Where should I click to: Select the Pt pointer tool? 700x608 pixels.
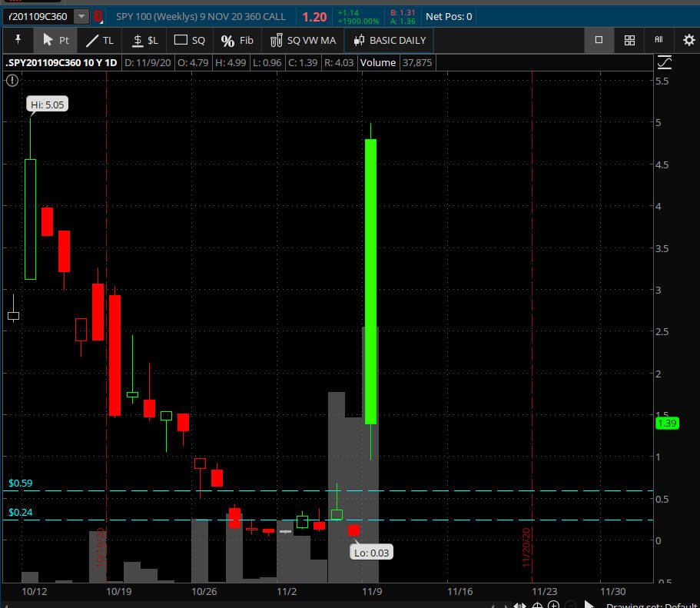coord(55,40)
